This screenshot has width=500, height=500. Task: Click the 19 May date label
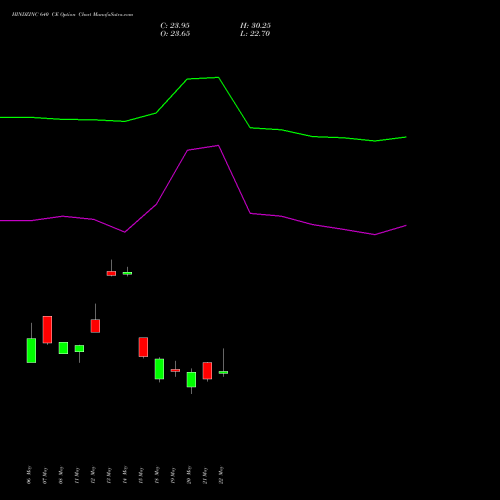(x=173, y=475)
